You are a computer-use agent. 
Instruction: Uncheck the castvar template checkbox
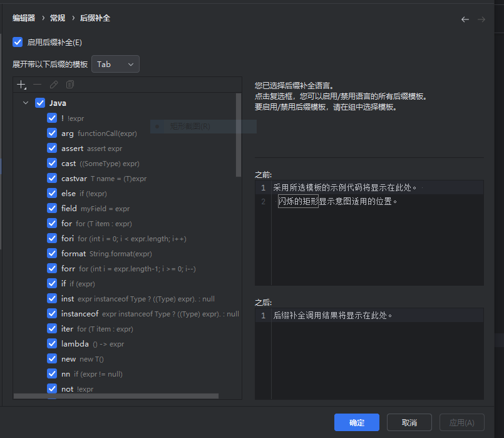(52, 178)
